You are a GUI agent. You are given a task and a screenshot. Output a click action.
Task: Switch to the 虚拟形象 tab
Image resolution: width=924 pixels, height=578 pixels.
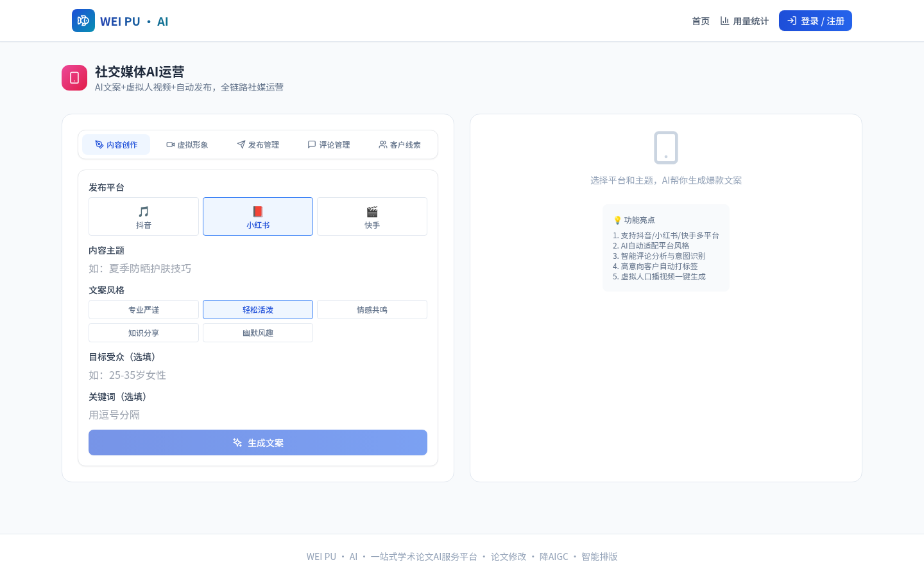pyautogui.click(x=187, y=144)
